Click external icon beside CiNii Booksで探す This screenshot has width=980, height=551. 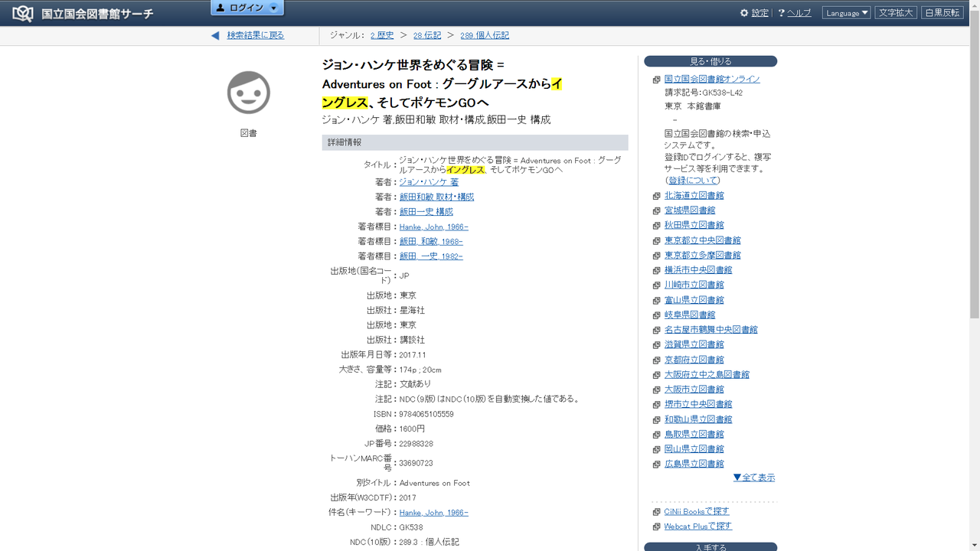tap(656, 512)
